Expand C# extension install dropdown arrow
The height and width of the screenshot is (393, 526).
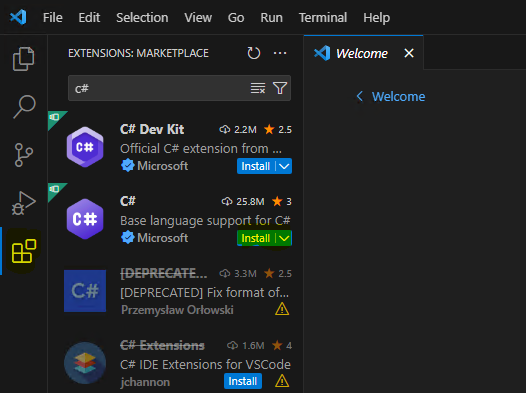(x=284, y=238)
